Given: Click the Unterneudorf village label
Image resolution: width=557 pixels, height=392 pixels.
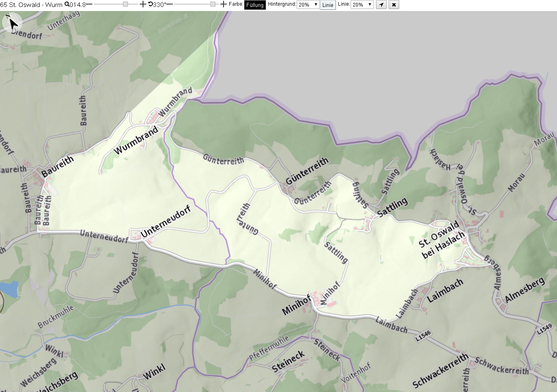Looking at the screenshot, I should [166, 222].
